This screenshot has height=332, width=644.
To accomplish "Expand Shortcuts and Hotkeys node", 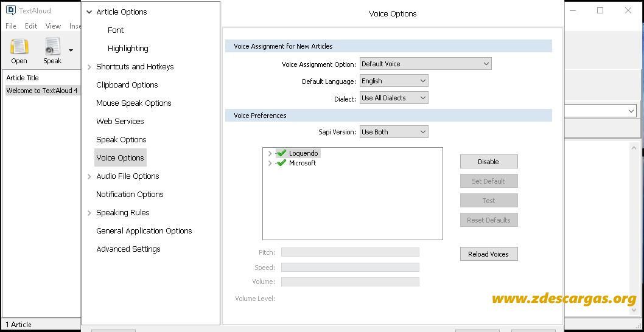I will point(89,67).
